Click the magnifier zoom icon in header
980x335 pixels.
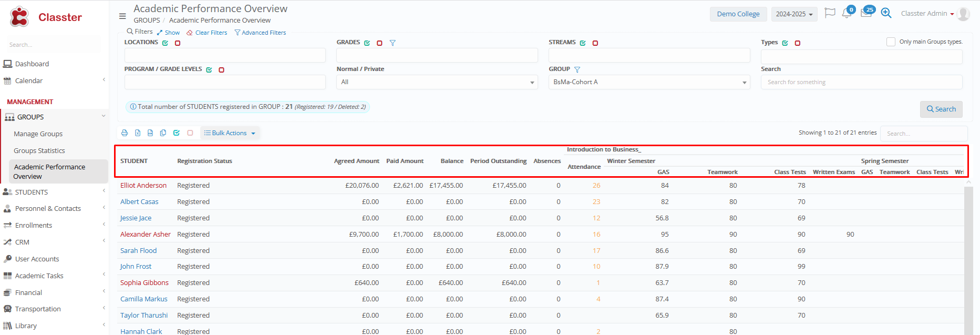coord(886,13)
